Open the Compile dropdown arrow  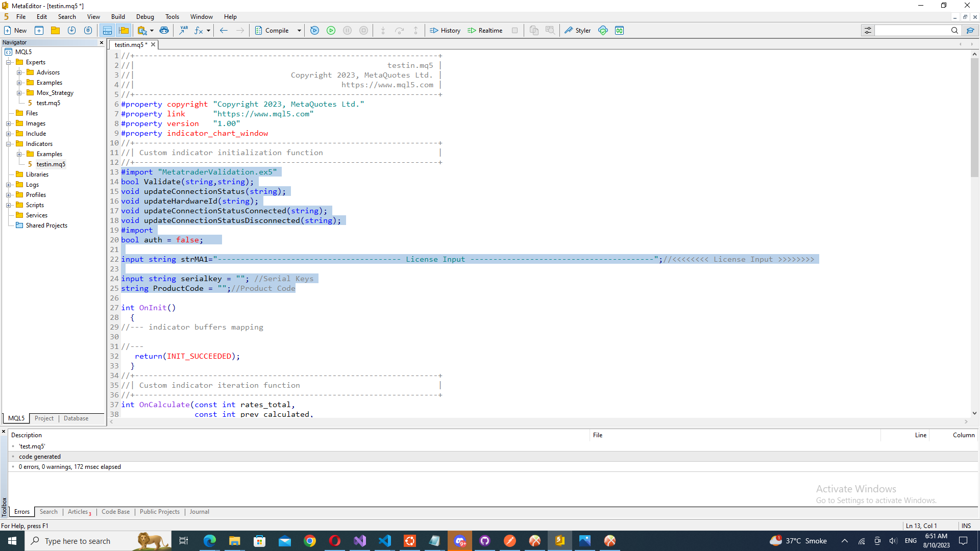tap(299, 31)
